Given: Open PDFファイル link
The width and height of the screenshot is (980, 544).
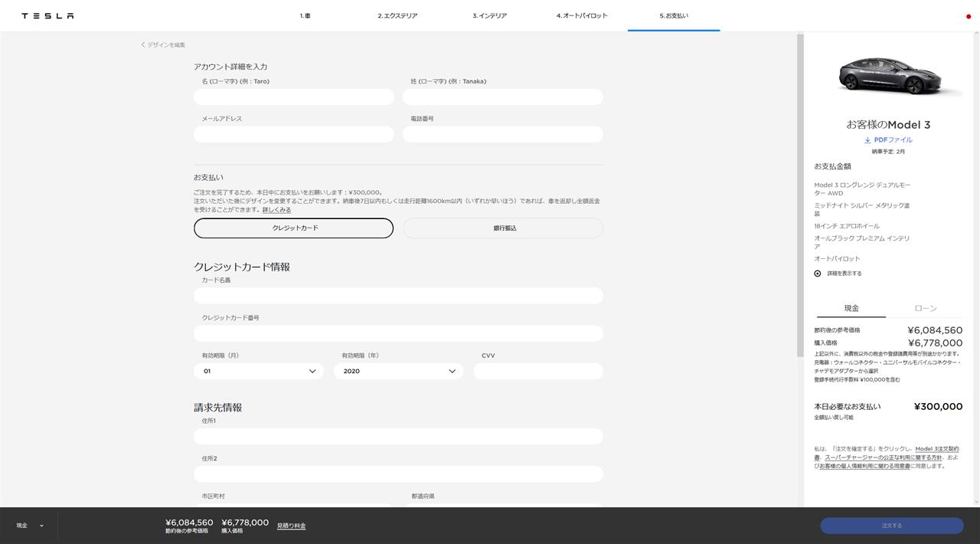Looking at the screenshot, I should coord(893,140).
